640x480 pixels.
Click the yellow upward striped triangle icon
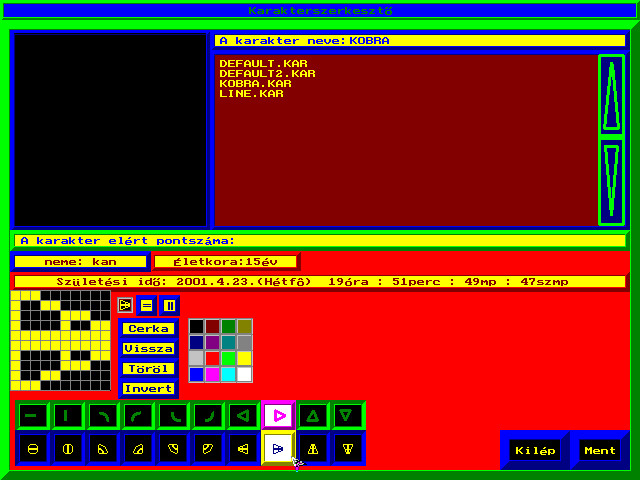[x=313, y=449]
